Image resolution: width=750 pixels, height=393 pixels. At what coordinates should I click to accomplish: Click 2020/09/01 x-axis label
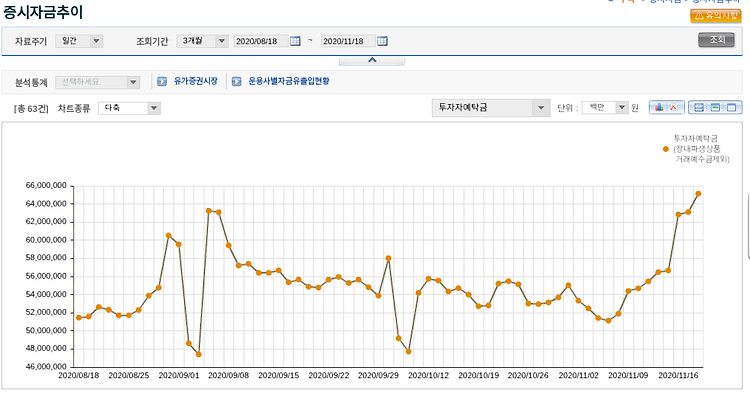[x=178, y=375]
